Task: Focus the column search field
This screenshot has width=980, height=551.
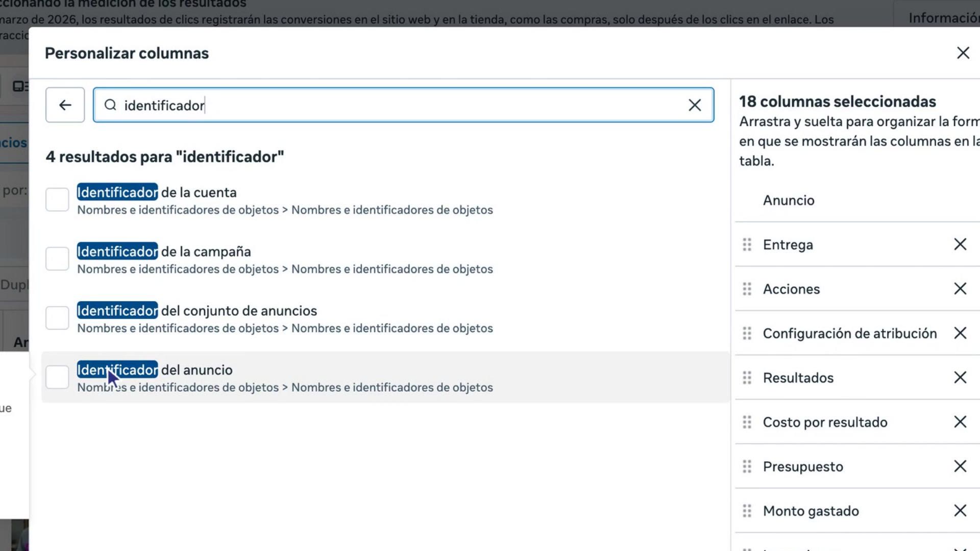Action: pos(403,105)
